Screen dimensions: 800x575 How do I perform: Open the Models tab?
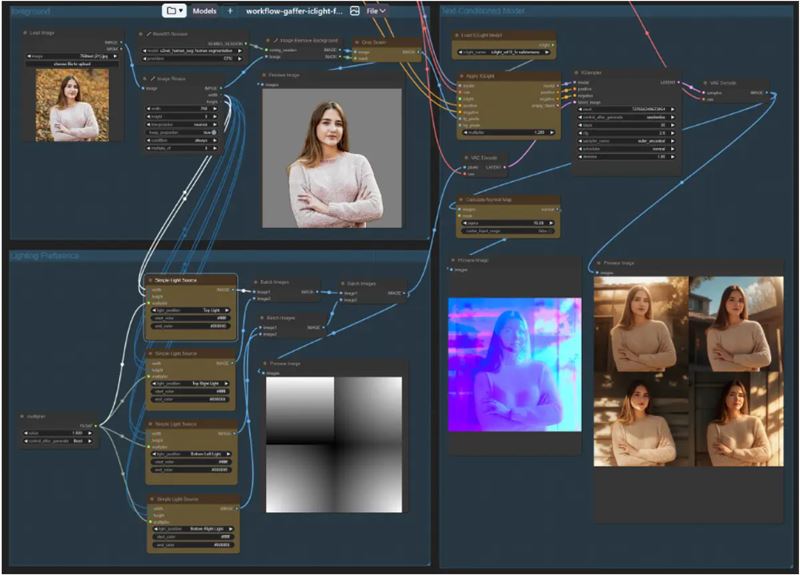tap(205, 11)
